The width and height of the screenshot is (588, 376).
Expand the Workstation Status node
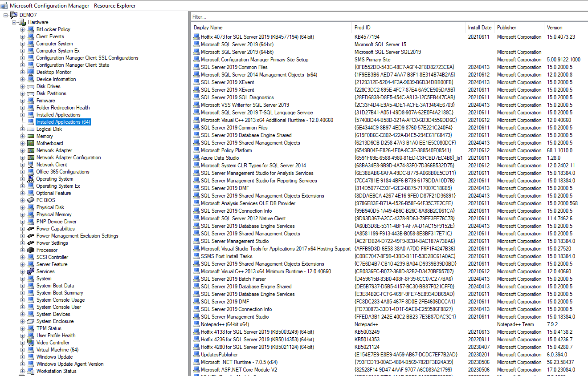(23, 371)
